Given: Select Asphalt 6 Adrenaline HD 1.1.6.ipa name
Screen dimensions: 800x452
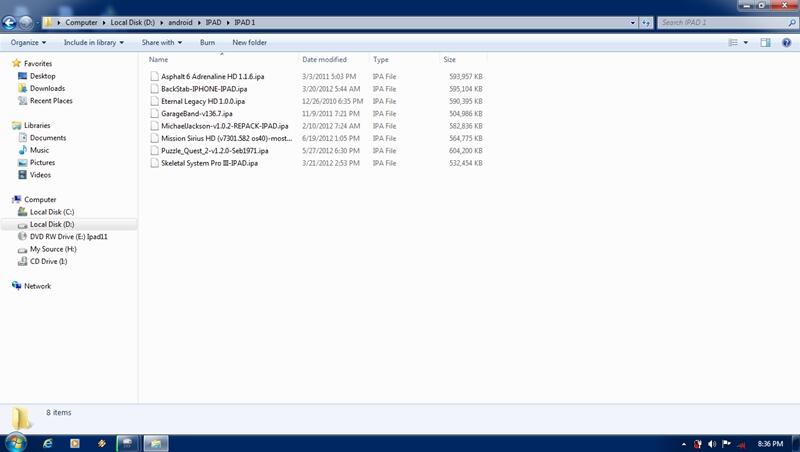Looking at the screenshot, I should pos(213,77).
